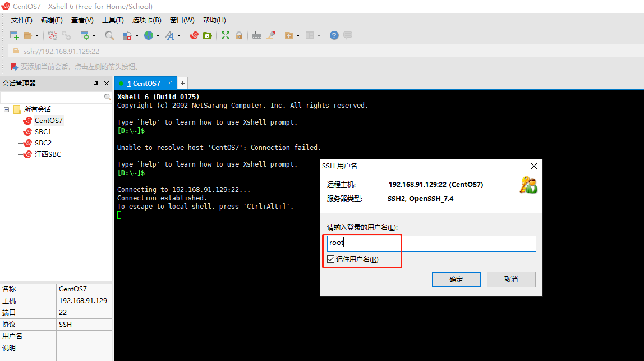Pin the 会话管理器 panel

click(96, 84)
